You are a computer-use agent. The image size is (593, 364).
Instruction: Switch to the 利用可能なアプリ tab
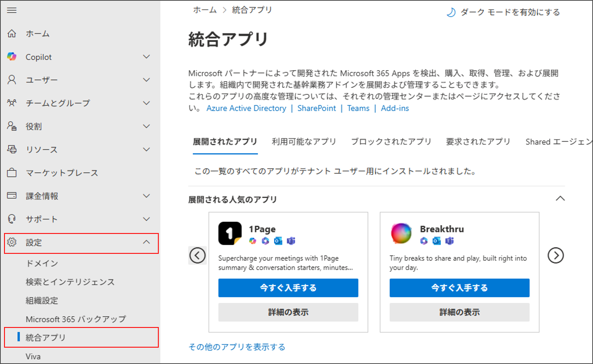tap(304, 142)
